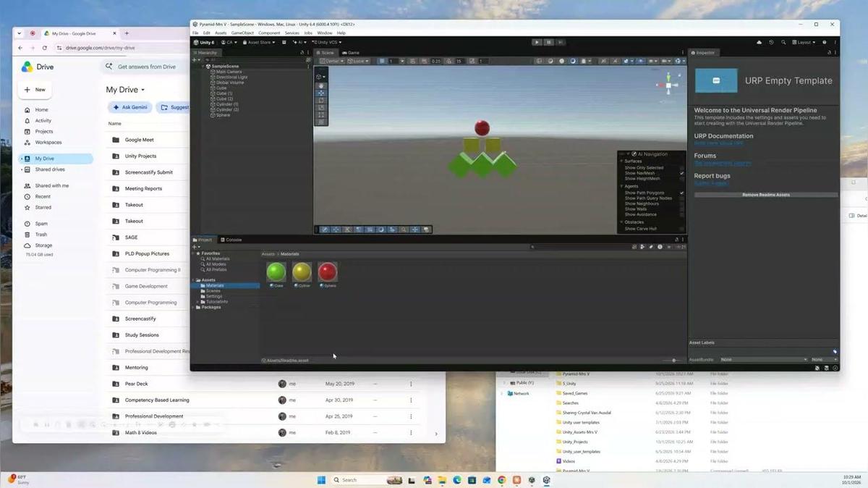Click the New button in Google Drive
Viewport: 868px width, 488px height.
click(35, 90)
